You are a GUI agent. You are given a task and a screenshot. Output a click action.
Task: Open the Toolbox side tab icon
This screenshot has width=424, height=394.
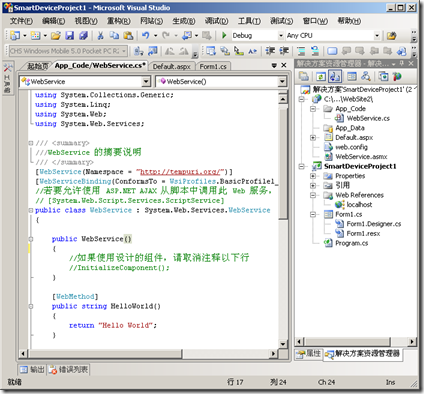(x=8, y=68)
